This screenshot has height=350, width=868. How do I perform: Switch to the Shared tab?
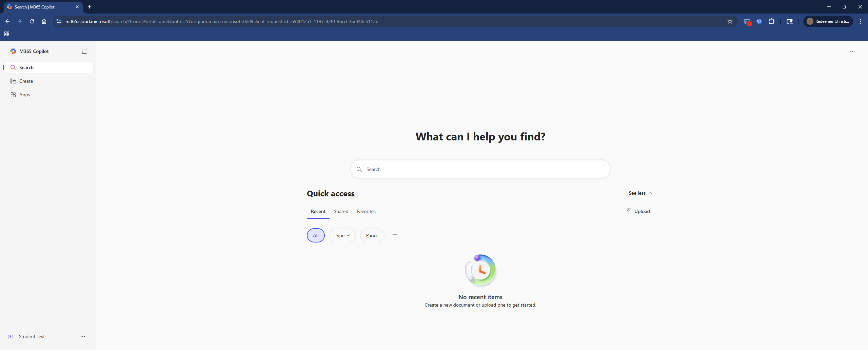341,211
